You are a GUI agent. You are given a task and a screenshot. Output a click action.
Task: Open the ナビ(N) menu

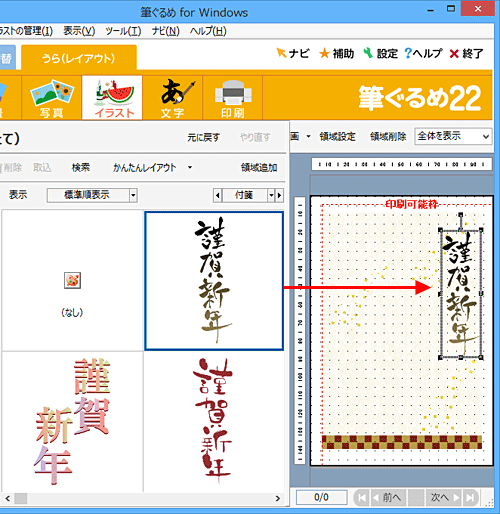pos(166,31)
